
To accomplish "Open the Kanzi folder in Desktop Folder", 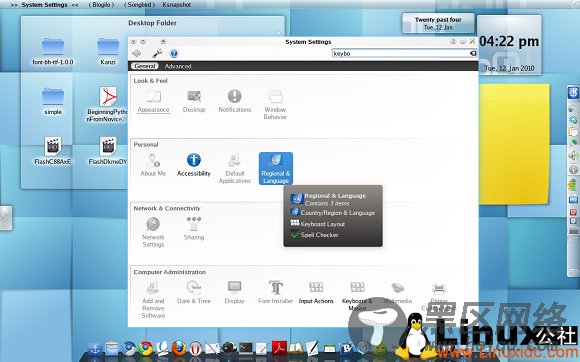I will [108, 51].
